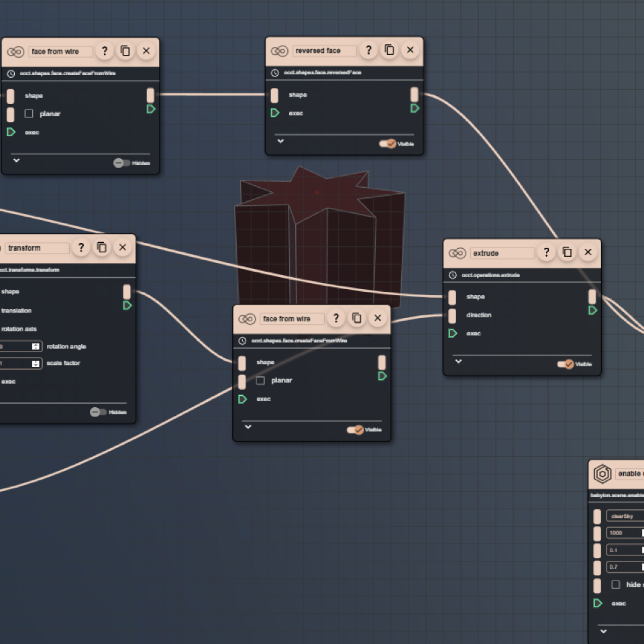Toggle Visible switch on the extrude node
Image resolution: width=644 pixels, height=644 pixels.
(566, 364)
